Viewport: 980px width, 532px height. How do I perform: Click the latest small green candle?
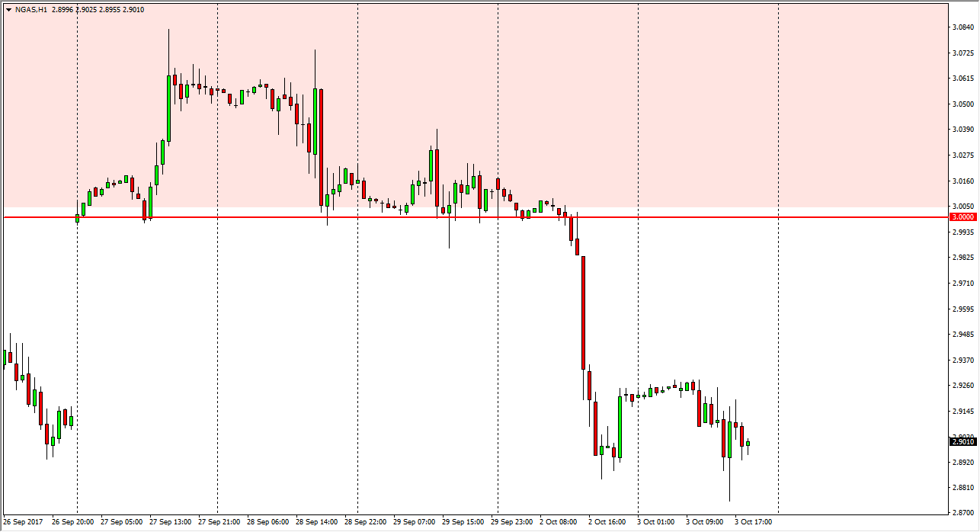(748, 443)
